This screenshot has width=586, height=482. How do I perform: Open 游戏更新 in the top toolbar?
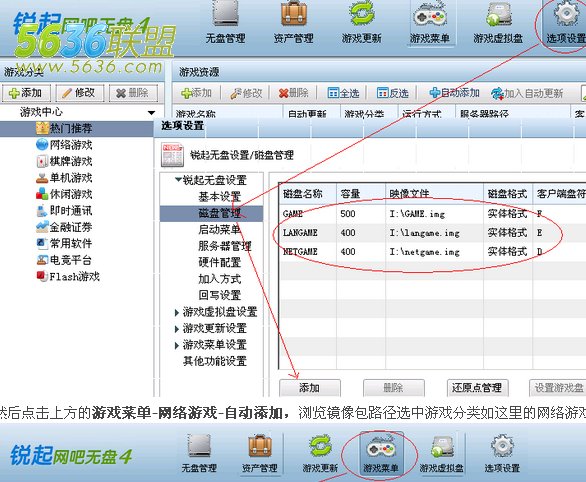click(361, 22)
